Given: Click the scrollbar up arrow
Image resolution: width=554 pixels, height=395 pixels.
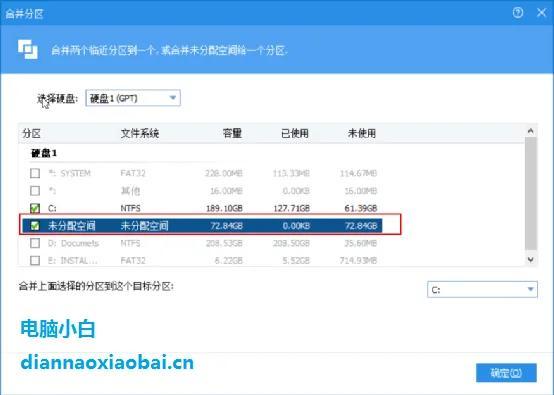Looking at the screenshot, I should click(x=530, y=131).
